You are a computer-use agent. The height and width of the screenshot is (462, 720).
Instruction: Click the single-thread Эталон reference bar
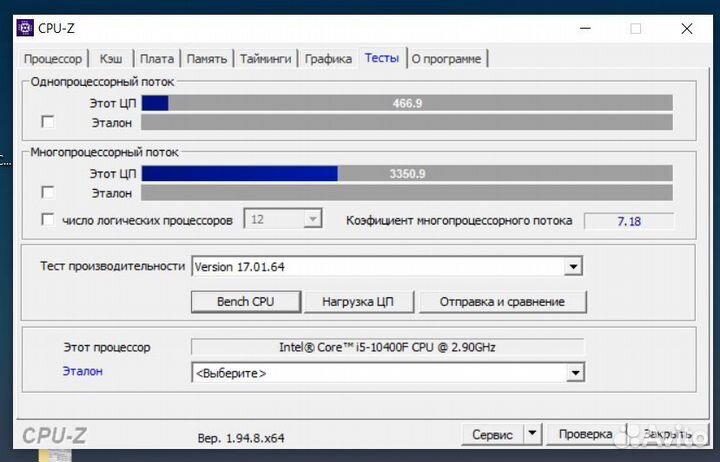(407, 123)
